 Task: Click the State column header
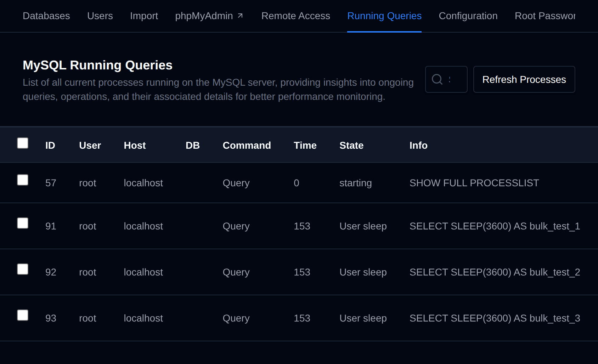click(x=351, y=146)
